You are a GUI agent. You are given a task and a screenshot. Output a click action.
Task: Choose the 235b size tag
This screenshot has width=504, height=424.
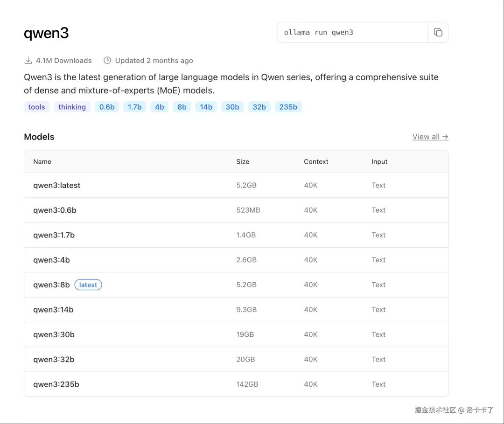pos(288,107)
